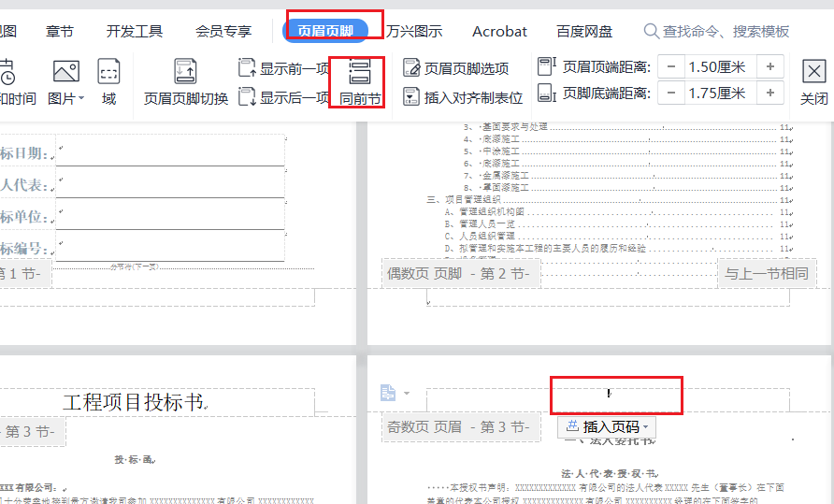Click the 1.75厘米 footer distance field
The image size is (834, 504).
coord(717,93)
